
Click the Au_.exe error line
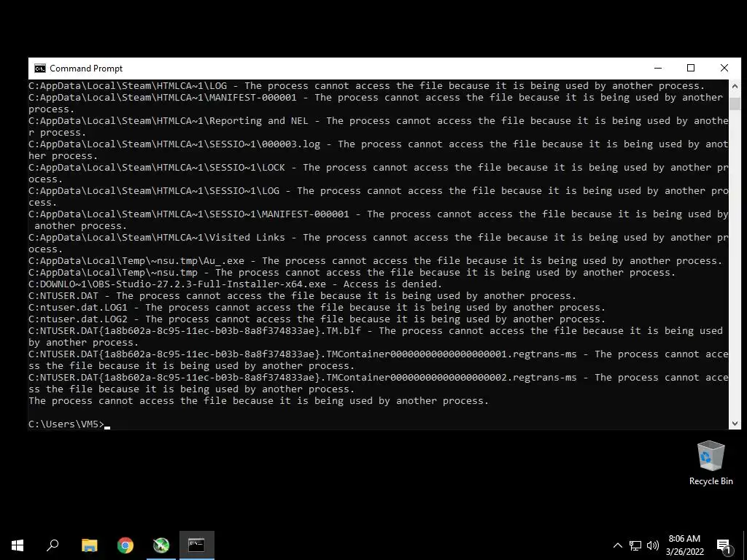coord(376,261)
